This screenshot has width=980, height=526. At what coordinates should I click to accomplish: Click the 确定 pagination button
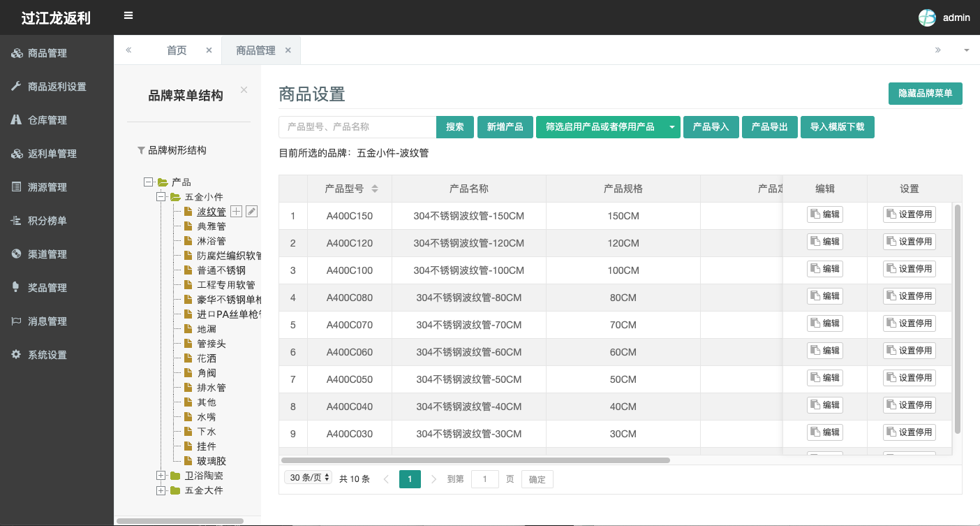537,478
